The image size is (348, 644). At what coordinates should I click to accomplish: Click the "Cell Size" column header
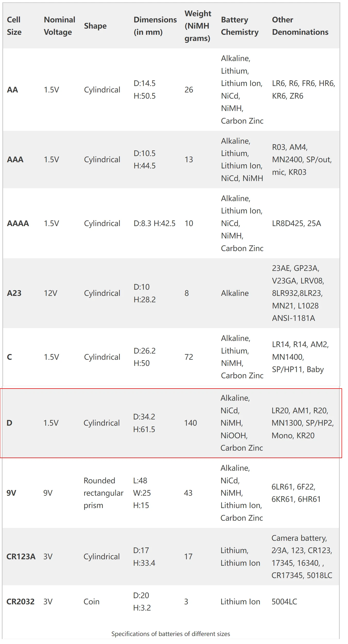coord(14,26)
